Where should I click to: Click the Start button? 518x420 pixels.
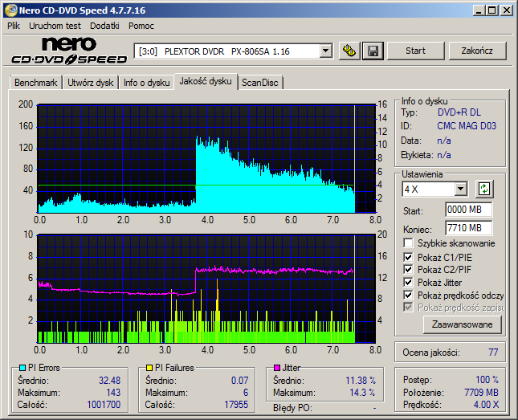coord(415,51)
